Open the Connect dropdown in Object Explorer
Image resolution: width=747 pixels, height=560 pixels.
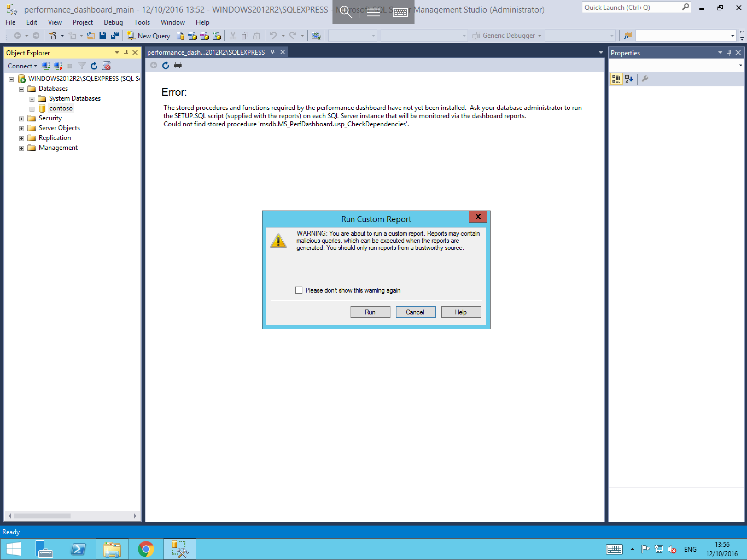22,66
